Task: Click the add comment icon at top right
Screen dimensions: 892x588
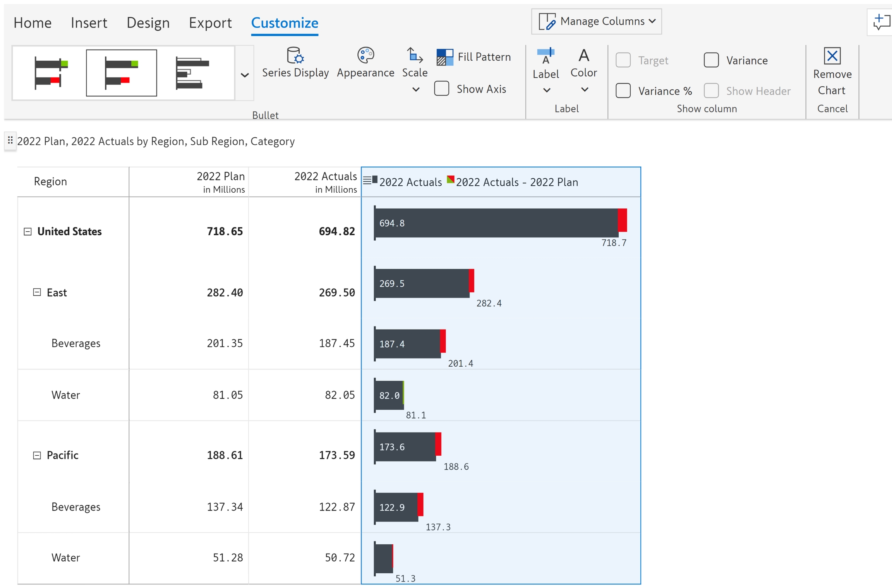Action: [881, 22]
